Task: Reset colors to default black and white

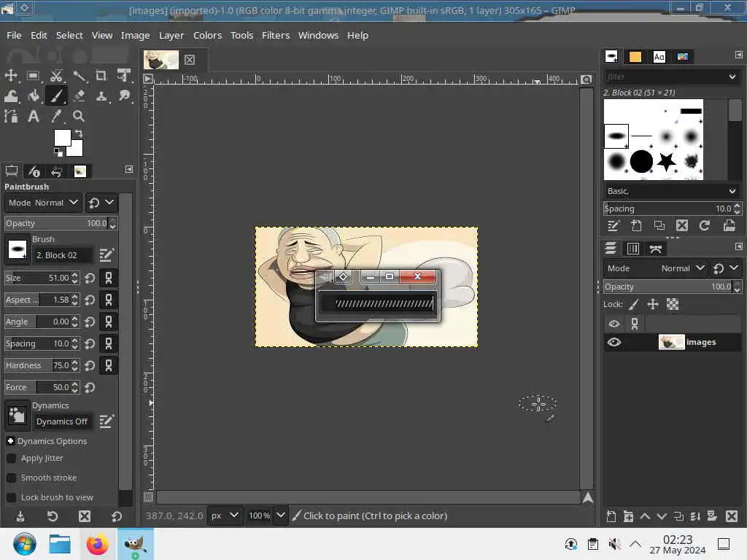Action: click(x=58, y=152)
